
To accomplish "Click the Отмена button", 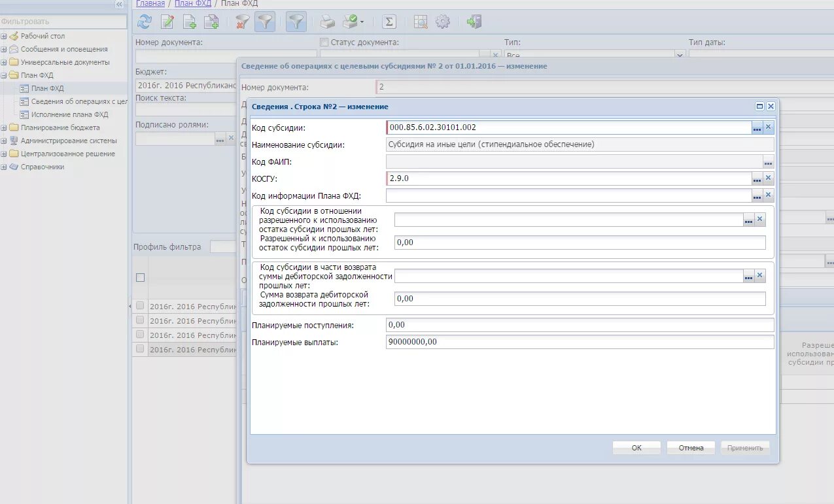I will coord(691,448).
